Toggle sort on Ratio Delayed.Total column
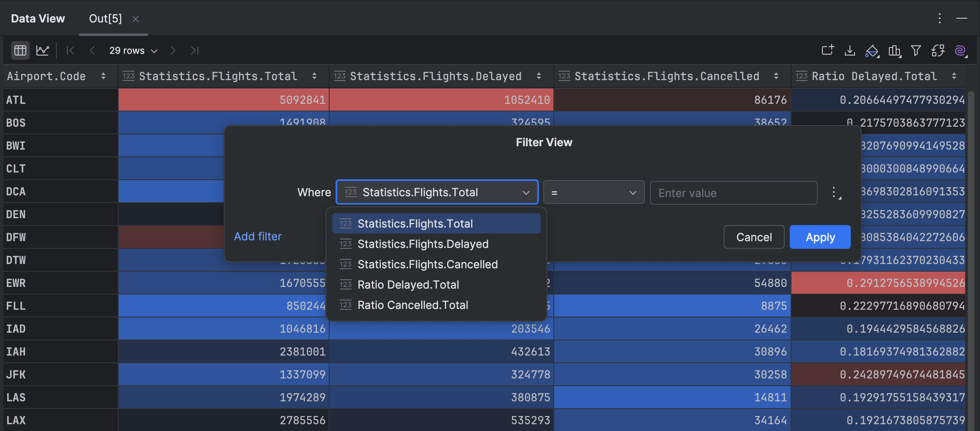Image resolution: width=980 pixels, height=431 pixels. [x=954, y=76]
